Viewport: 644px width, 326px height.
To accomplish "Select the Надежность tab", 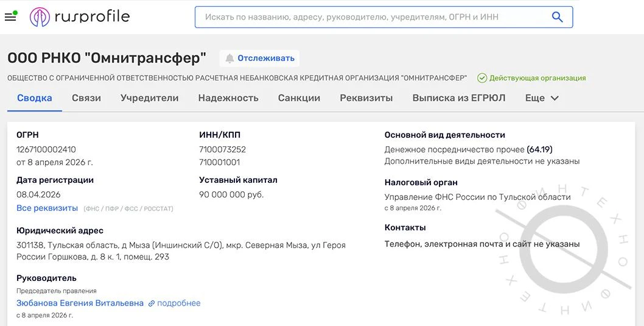I will pyautogui.click(x=228, y=98).
